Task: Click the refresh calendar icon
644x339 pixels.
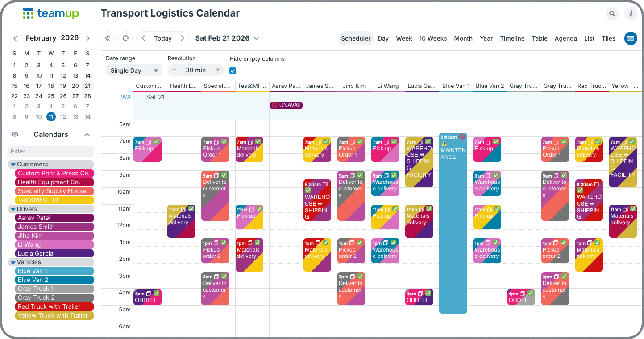Action: pos(126,38)
